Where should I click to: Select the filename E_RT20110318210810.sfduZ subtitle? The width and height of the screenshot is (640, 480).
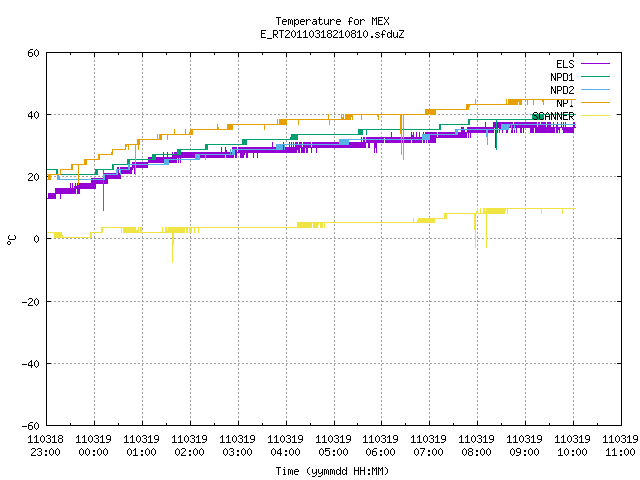[333, 34]
